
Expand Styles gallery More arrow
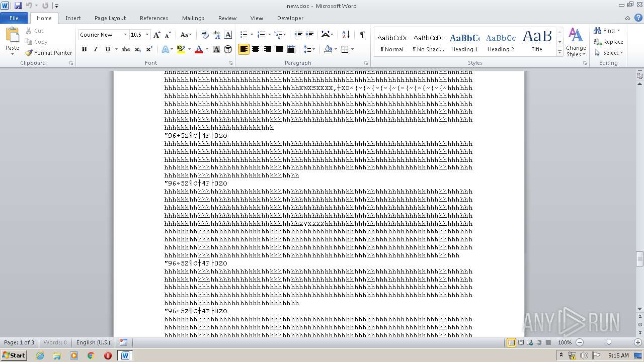pyautogui.click(x=559, y=52)
